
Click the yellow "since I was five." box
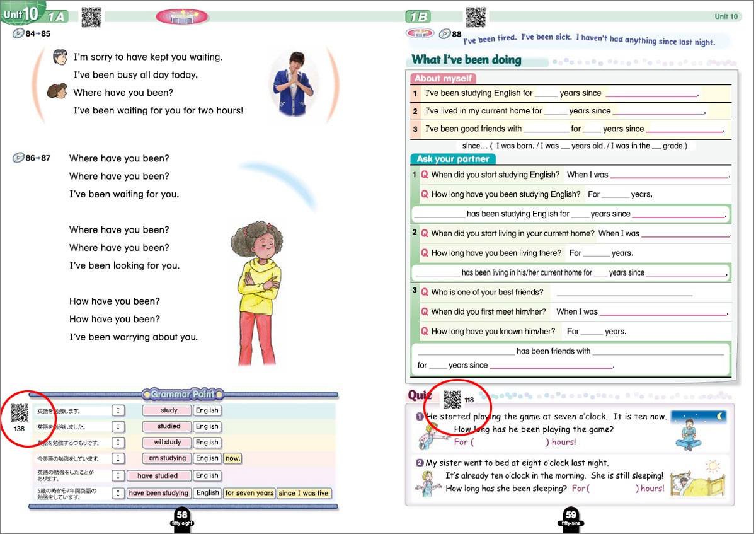tap(304, 493)
